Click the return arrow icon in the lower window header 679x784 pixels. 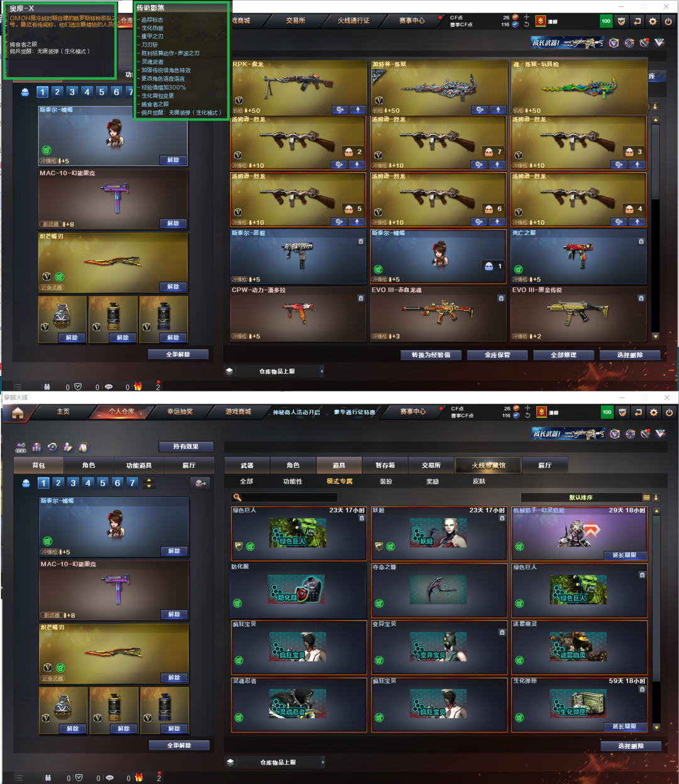click(638, 412)
